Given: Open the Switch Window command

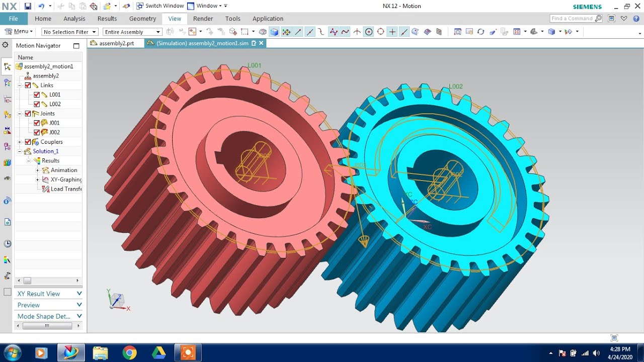Looking at the screenshot, I should 160,6.
